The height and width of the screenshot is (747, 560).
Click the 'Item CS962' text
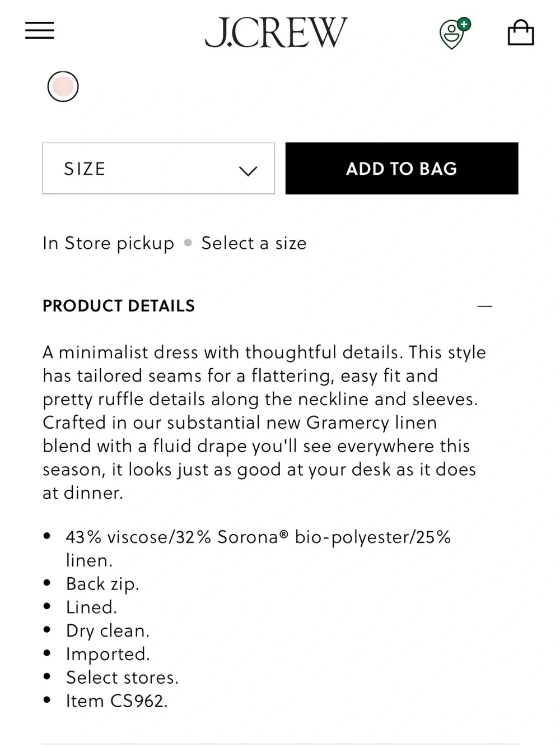[117, 701]
